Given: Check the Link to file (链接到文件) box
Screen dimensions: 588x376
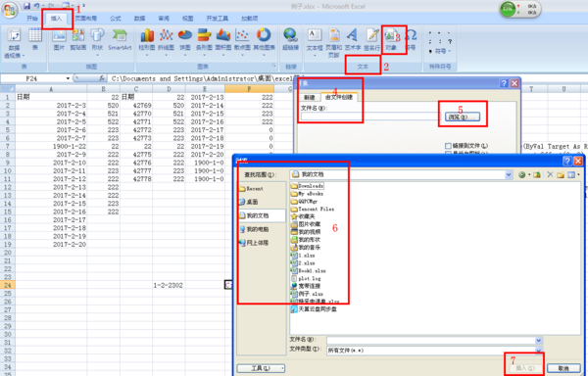Looking at the screenshot, I should [448, 146].
